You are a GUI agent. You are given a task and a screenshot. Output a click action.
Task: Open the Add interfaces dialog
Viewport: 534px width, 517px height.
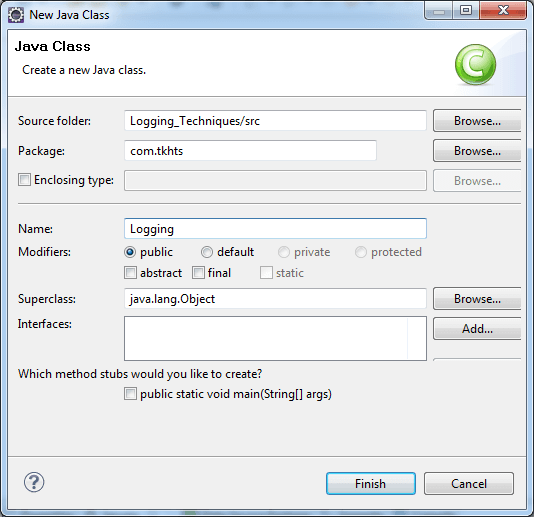477,329
